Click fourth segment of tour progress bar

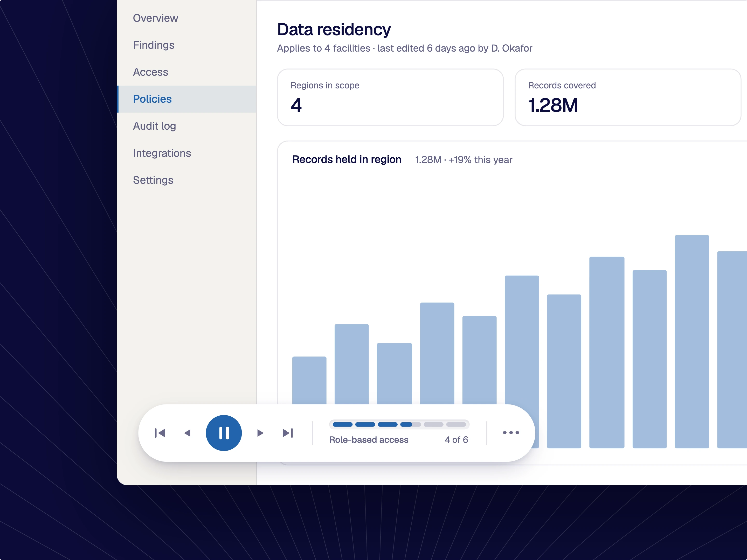411,424
